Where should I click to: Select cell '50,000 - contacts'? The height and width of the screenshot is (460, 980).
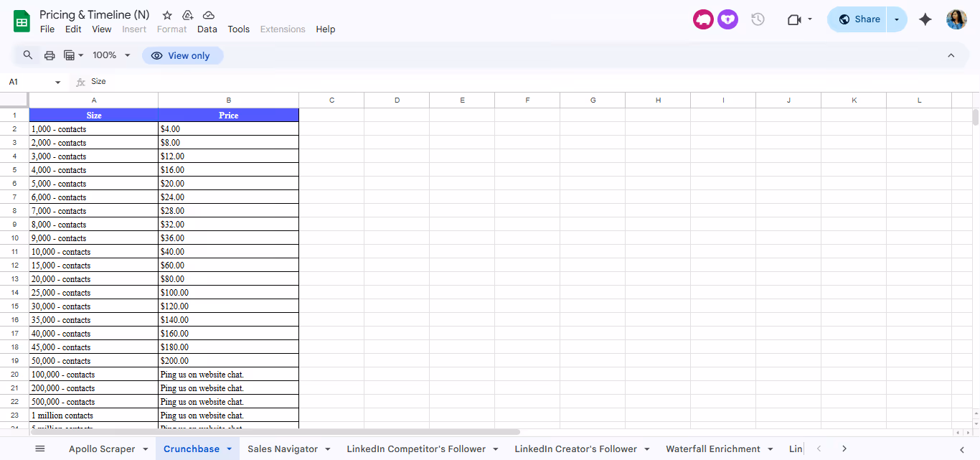click(93, 361)
